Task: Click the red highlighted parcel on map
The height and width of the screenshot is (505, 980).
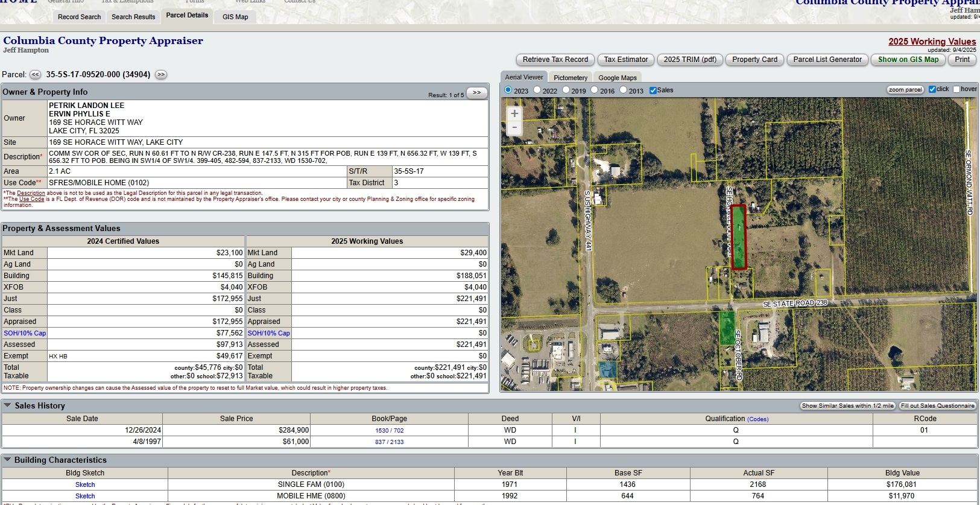Action: tap(739, 237)
